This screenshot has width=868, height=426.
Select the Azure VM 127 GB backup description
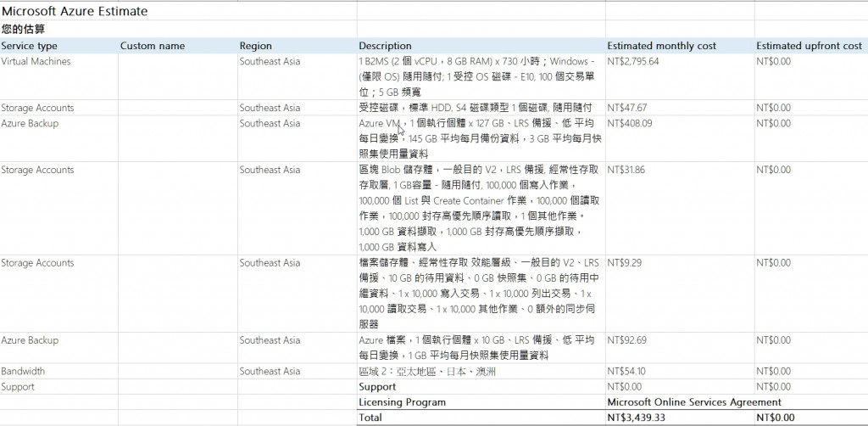[480, 138]
